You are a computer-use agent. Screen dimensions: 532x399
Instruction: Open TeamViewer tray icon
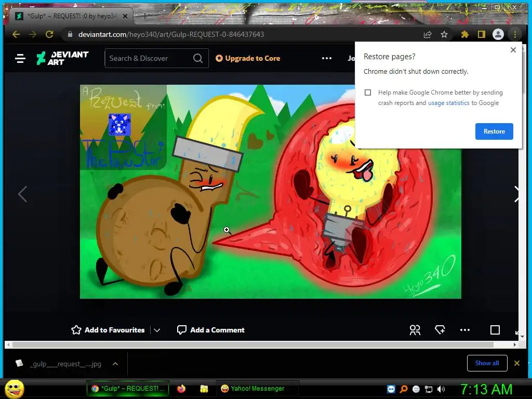point(391,389)
